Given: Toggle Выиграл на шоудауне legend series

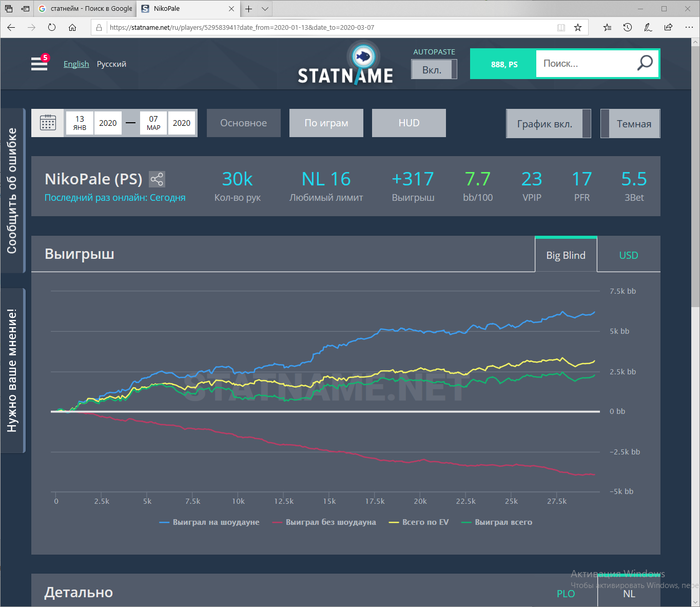Looking at the screenshot, I should pos(209,522).
